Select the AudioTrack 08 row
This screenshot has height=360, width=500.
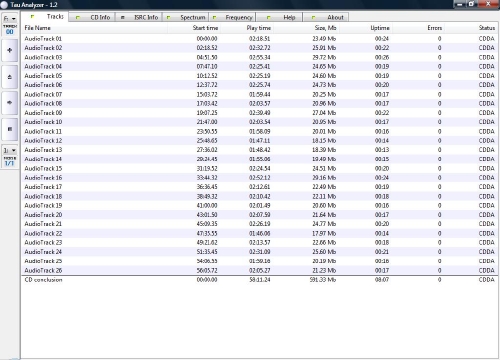[x=260, y=103]
